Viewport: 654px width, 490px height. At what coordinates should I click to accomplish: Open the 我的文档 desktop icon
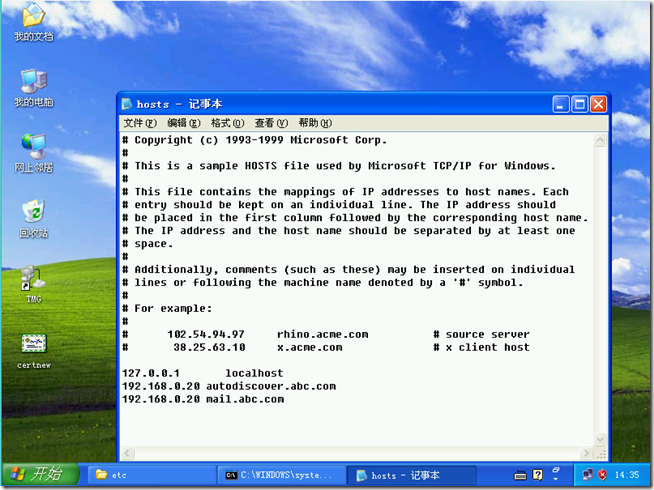[x=33, y=21]
